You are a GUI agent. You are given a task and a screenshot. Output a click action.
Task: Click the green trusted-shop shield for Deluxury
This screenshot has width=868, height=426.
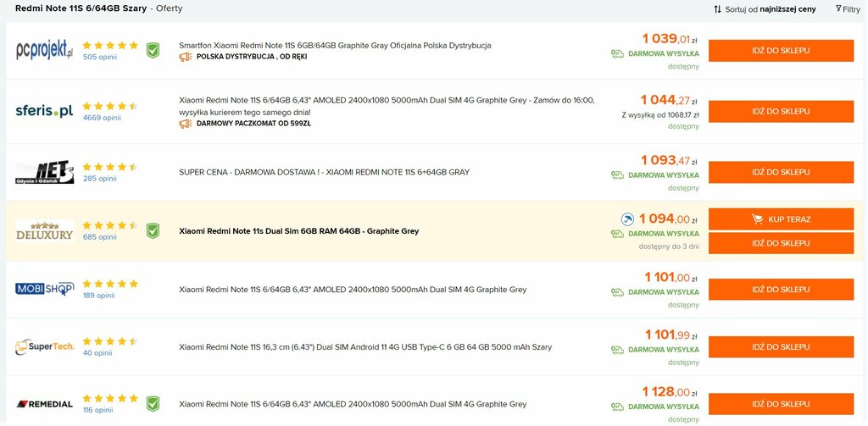pos(153,230)
